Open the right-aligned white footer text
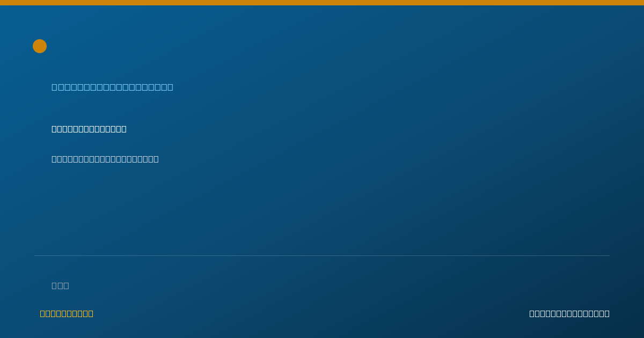The image size is (644, 338). coord(569,313)
